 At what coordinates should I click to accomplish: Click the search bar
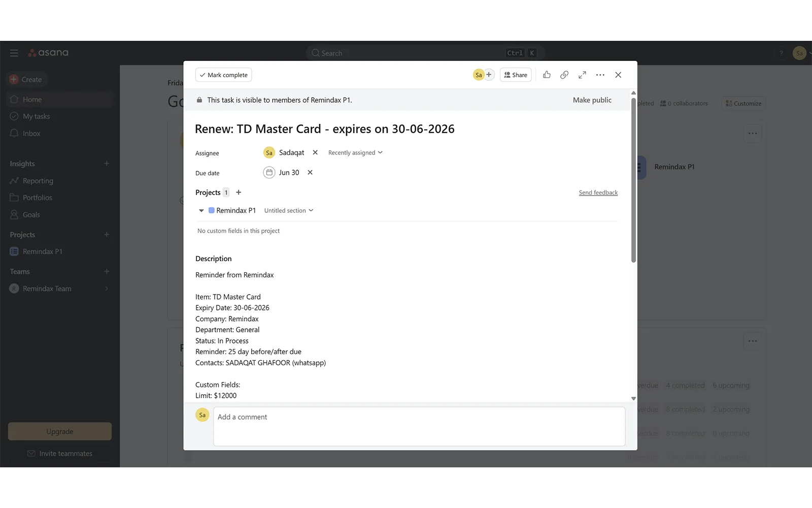(x=425, y=53)
